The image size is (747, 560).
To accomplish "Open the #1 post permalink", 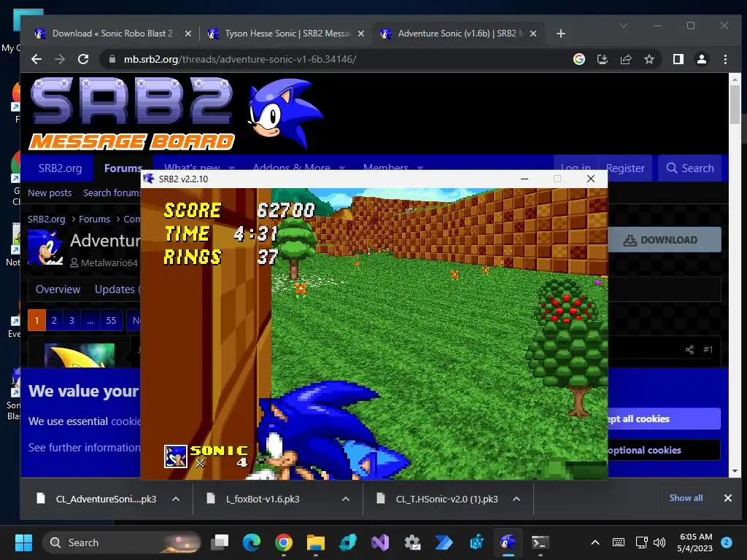I will 708,349.
